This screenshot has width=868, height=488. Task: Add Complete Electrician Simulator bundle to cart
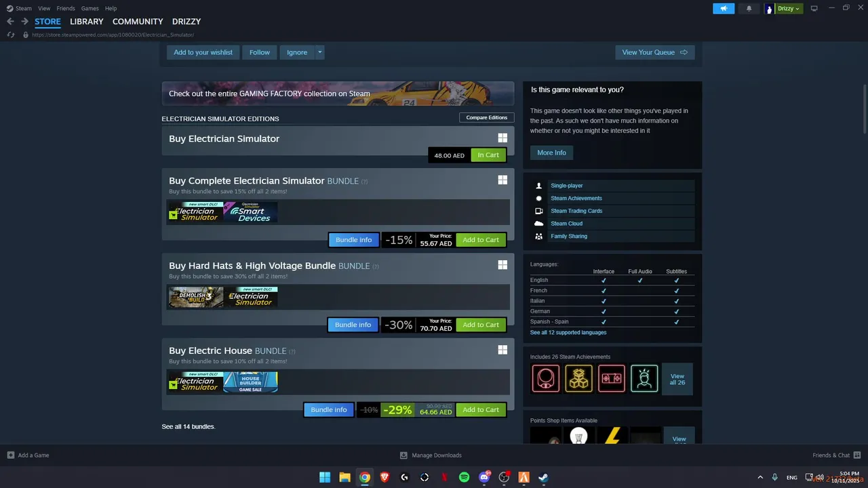[481, 240]
